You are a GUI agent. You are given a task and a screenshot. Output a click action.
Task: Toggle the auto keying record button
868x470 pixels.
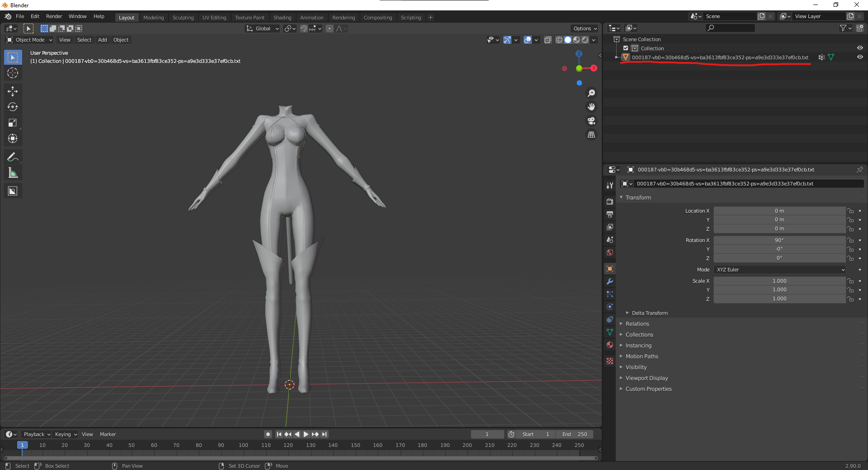tap(268, 434)
